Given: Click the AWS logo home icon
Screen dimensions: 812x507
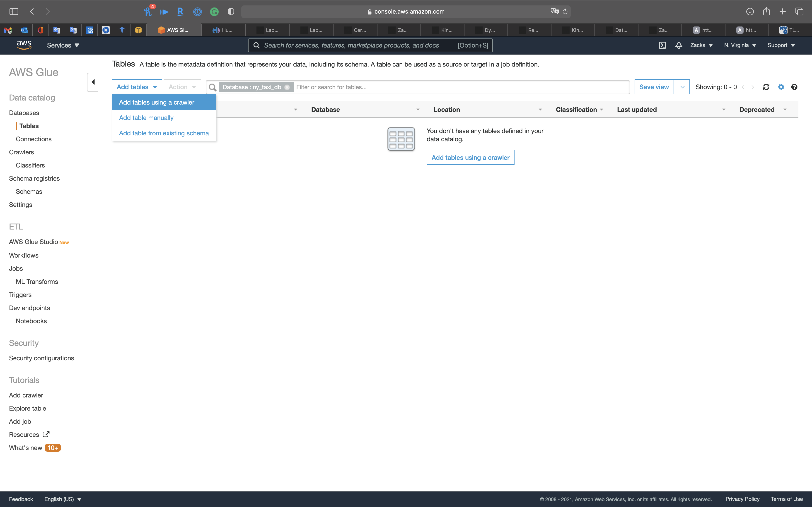Looking at the screenshot, I should pyautogui.click(x=24, y=45).
